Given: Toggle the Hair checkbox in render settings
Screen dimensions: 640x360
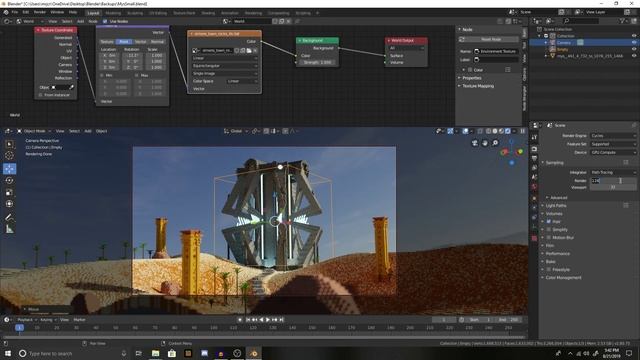Looking at the screenshot, I should coord(549,221).
